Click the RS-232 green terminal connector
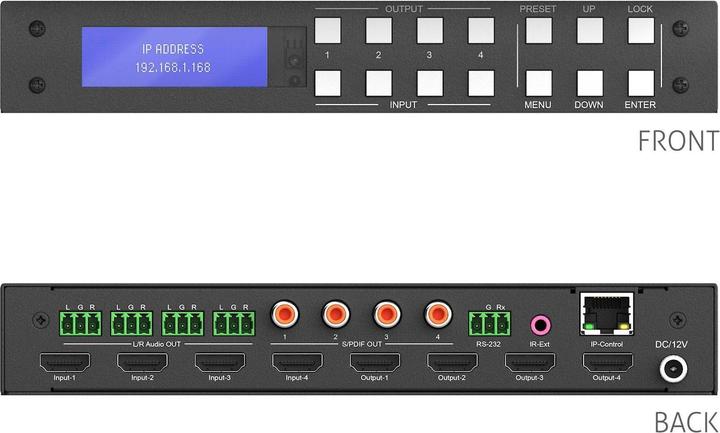 pos(489,323)
